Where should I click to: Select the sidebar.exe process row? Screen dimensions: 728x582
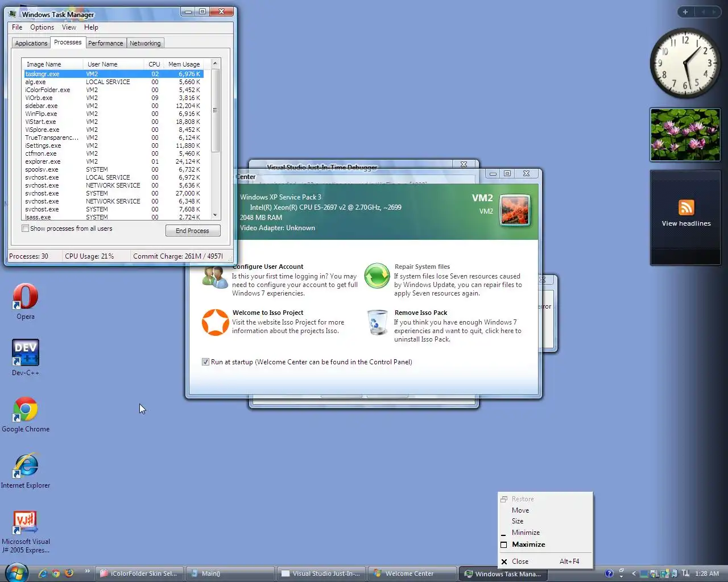[x=113, y=106]
